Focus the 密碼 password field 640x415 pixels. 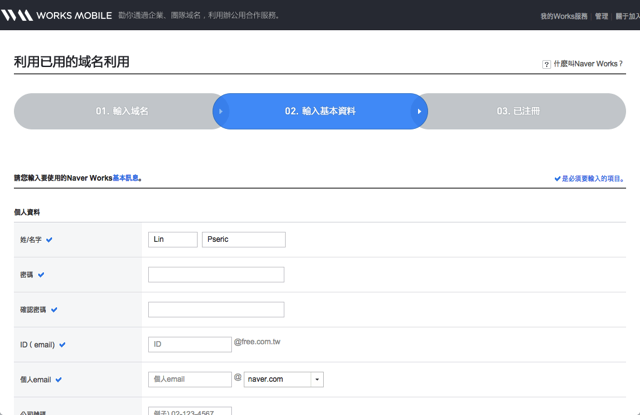click(216, 274)
